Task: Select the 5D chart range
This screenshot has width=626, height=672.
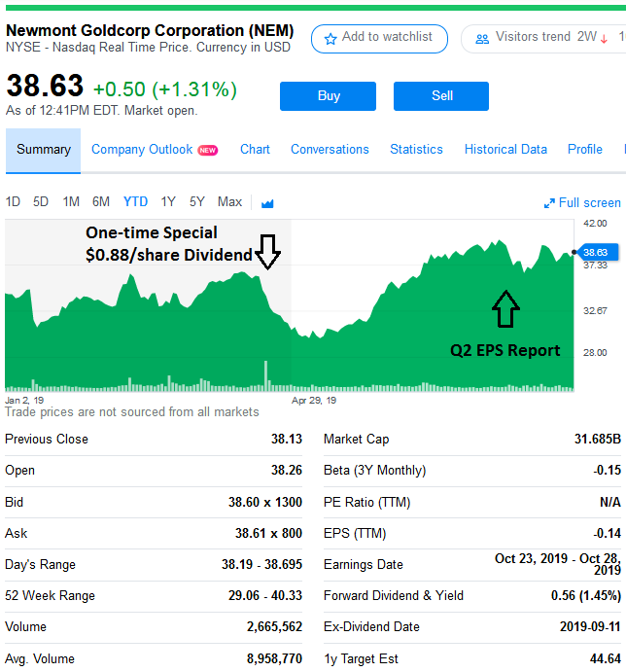Action: click(41, 201)
